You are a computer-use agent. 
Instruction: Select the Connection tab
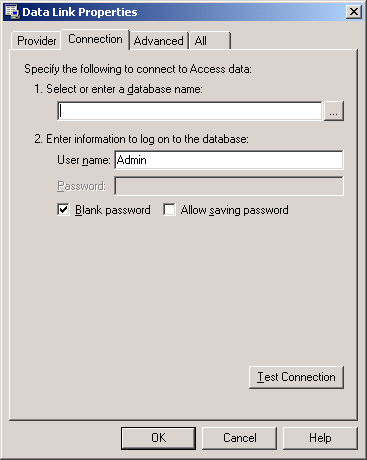coord(95,39)
